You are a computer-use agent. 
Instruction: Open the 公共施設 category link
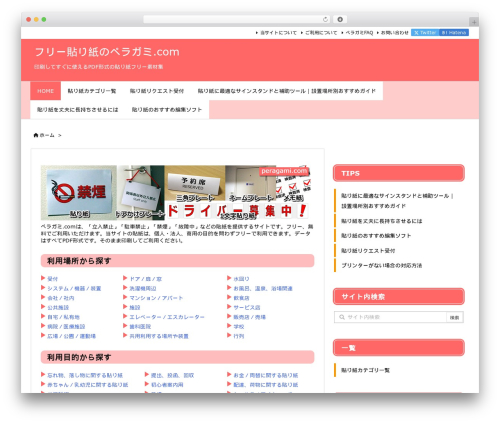(58, 307)
